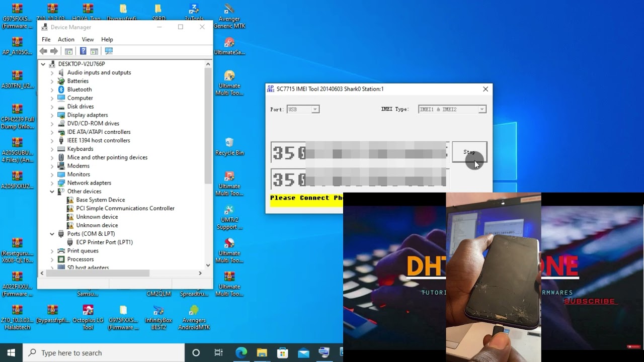Screen dimensions: 644x362
Task: Select the Avengers AndroidMTK desktop icon
Action: (194, 317)
